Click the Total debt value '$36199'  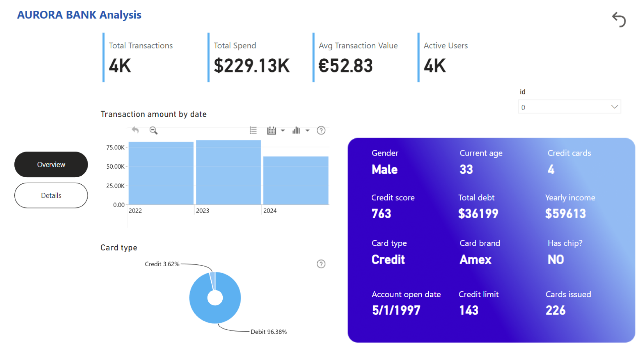[x=478, y=214]
